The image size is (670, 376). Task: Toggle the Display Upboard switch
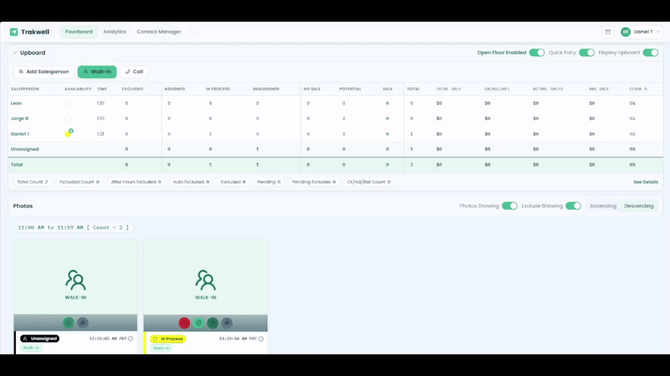(650, 53)
